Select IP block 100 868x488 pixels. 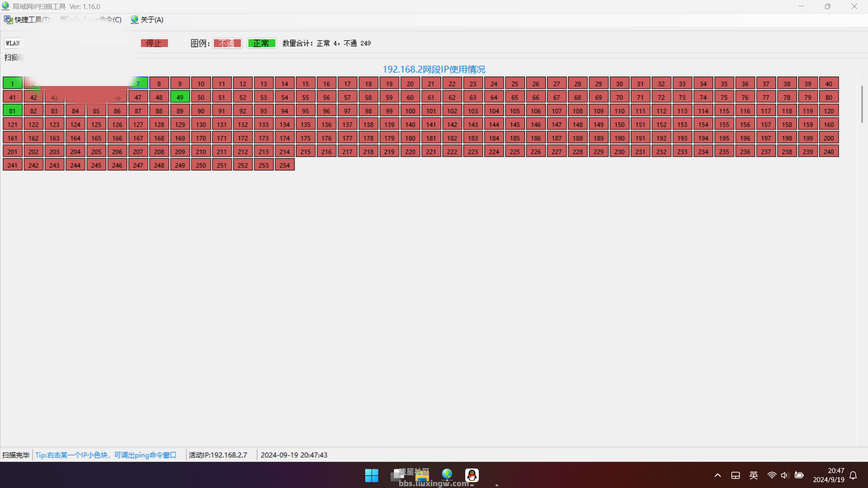tap(410, 110)
